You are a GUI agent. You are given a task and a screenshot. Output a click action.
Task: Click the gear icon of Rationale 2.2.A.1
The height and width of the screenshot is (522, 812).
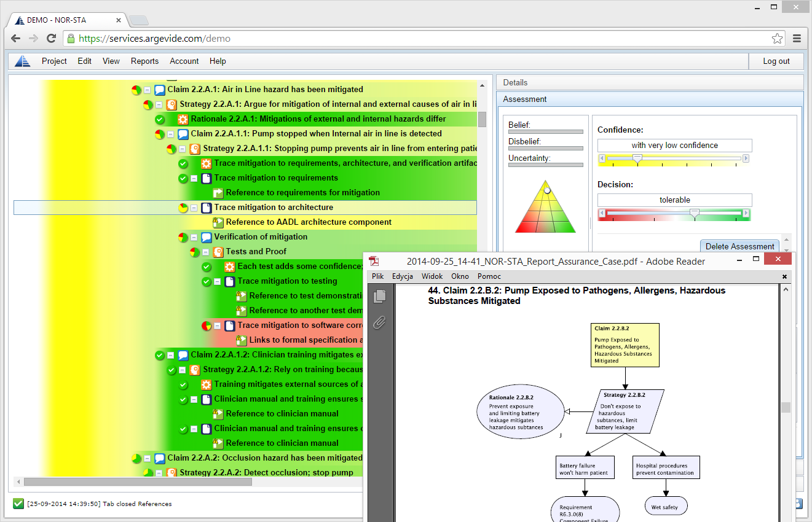point(183,119)
